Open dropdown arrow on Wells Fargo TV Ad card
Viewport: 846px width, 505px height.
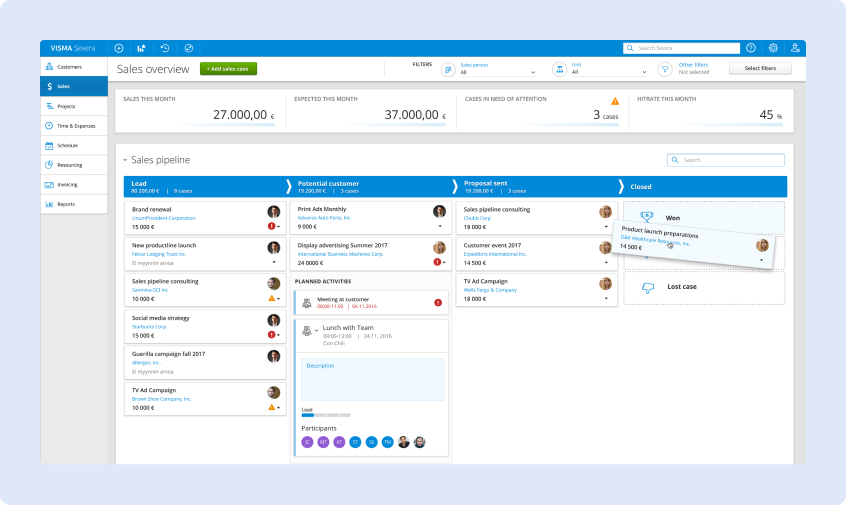pos(606,298)
